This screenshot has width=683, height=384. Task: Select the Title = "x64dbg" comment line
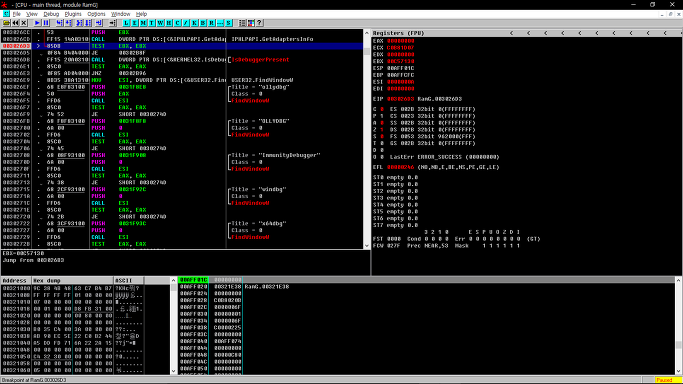coord(259,223)
